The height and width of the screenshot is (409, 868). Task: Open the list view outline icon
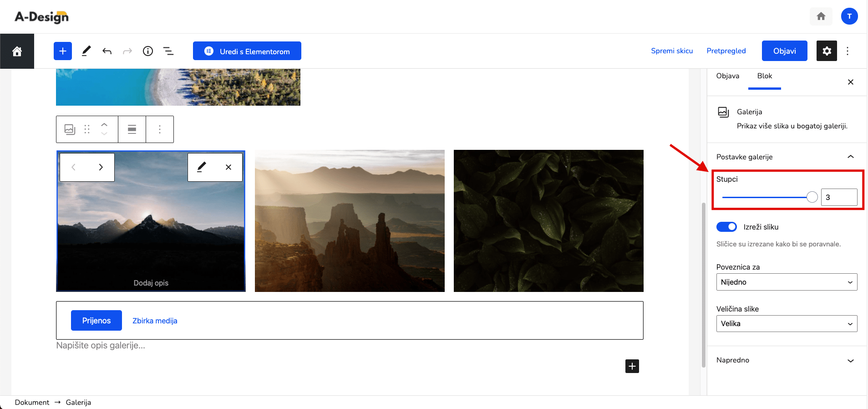tap(168, 51)
